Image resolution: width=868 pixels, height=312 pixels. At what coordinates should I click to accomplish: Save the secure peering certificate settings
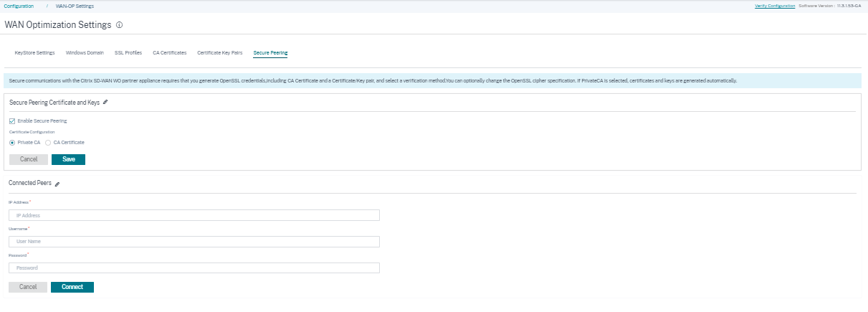click(x=69, y=159)
